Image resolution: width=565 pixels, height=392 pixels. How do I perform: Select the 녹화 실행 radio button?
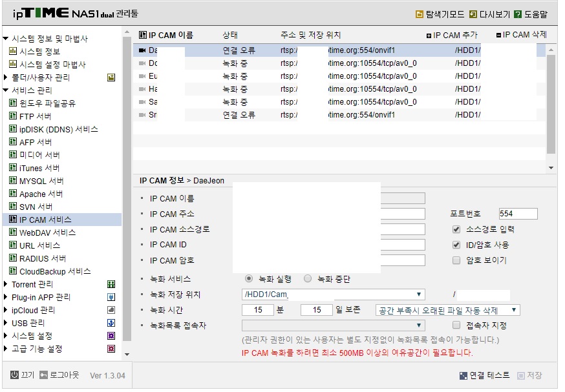click(x=249, y=278)
